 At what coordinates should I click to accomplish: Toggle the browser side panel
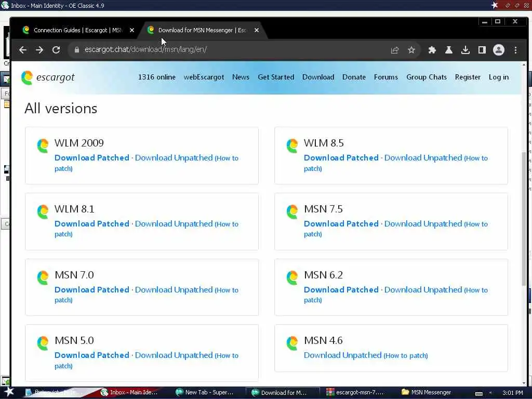[482, 50]
